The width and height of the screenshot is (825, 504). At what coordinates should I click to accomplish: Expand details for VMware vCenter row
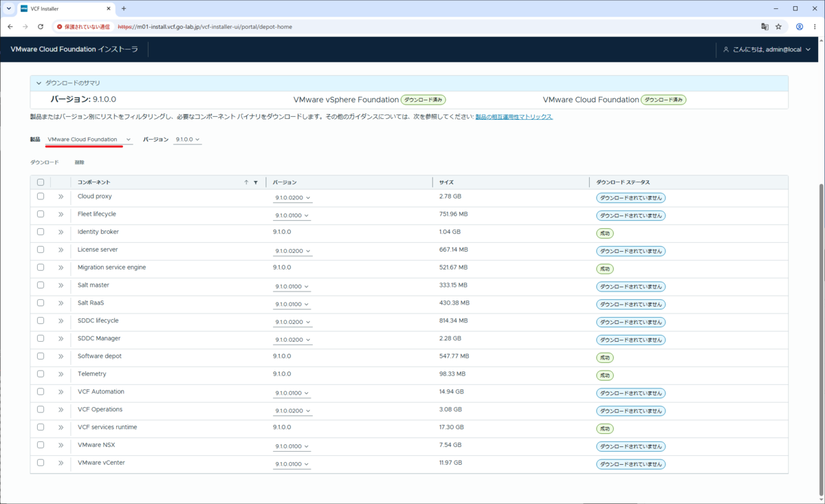click(60, 463)
